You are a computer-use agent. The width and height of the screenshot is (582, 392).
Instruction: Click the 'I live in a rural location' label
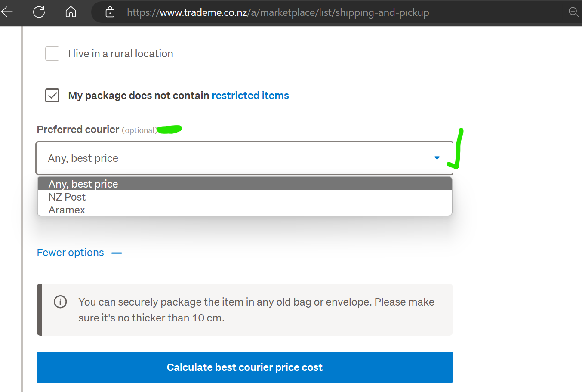coord(120,54)
